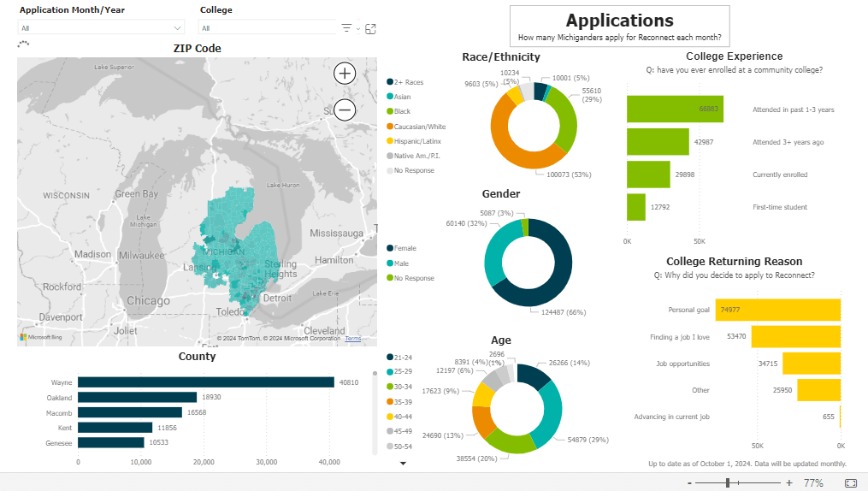Select Finding a job I love bar

click(796, 336)
